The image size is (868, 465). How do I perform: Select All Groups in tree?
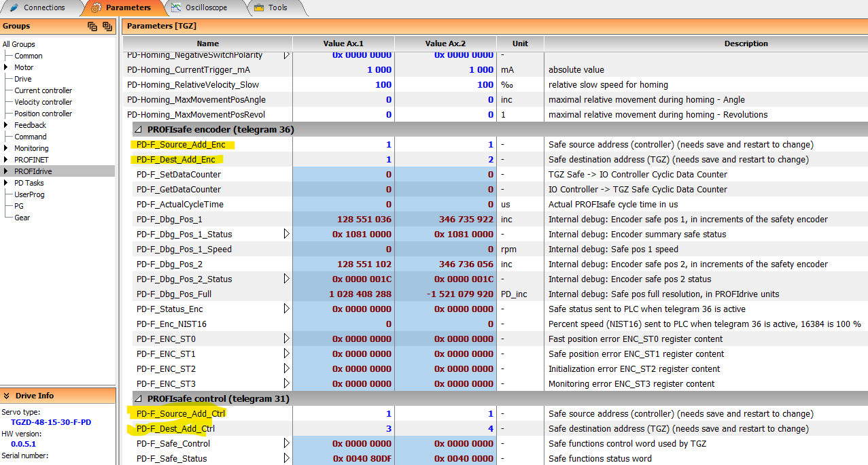tap(18, 44)
